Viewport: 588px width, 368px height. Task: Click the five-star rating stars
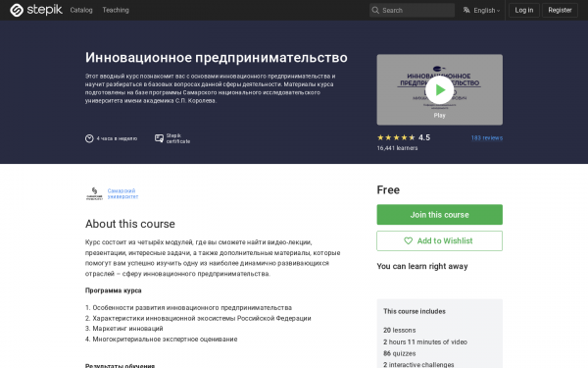pyautogui.click(x=396, y=137)
